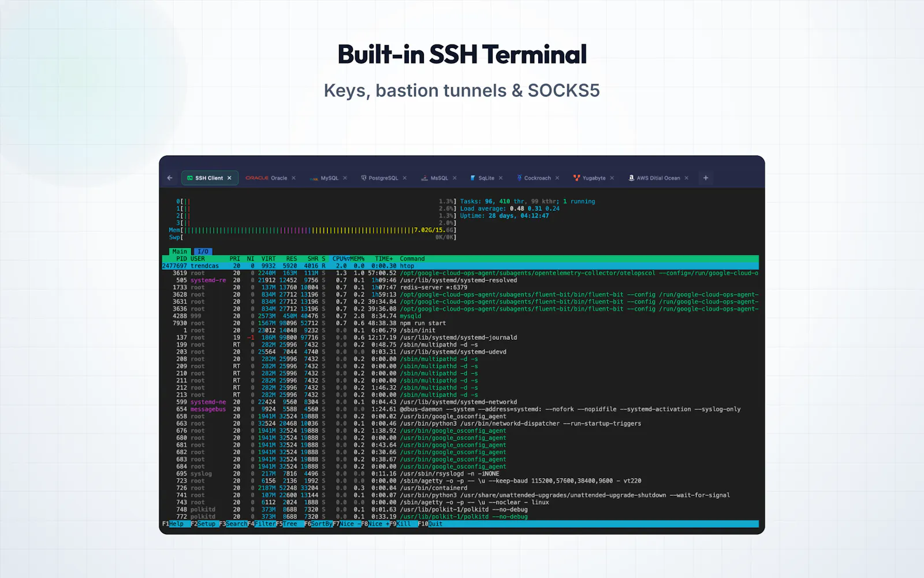Click F4 Filter in htop footer
The height and width of the screenshot is (578, 924).
tap(262, 524)
